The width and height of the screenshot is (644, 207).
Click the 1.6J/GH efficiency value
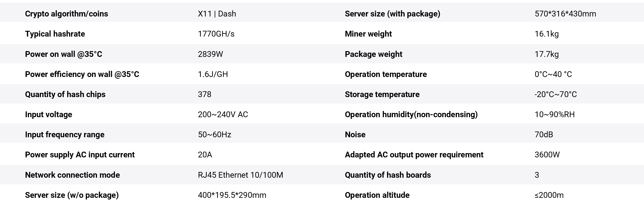pyautogui.click(x=213, y=74)
